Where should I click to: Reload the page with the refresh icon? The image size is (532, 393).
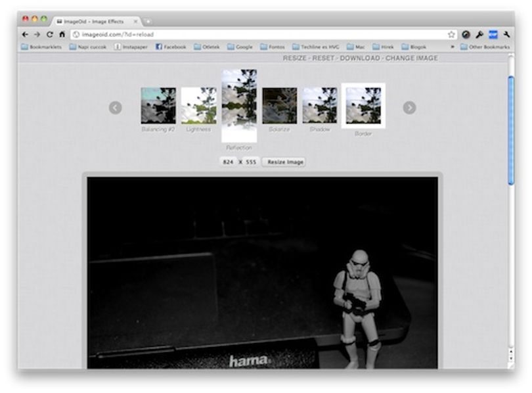(49, 34)
